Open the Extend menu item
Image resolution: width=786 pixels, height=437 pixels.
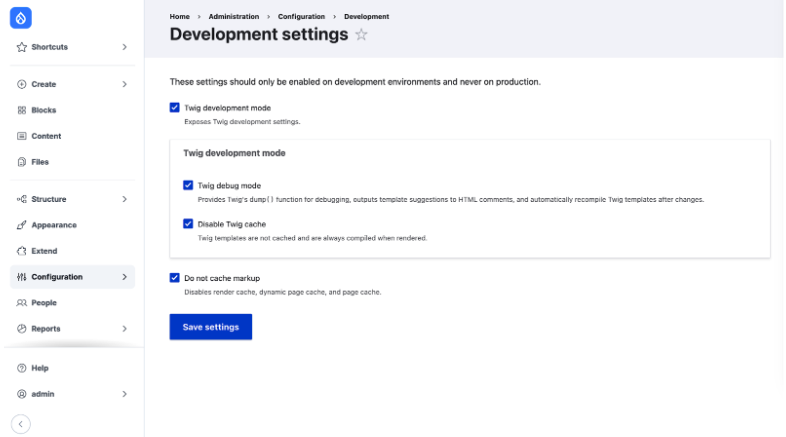[73, 251]
